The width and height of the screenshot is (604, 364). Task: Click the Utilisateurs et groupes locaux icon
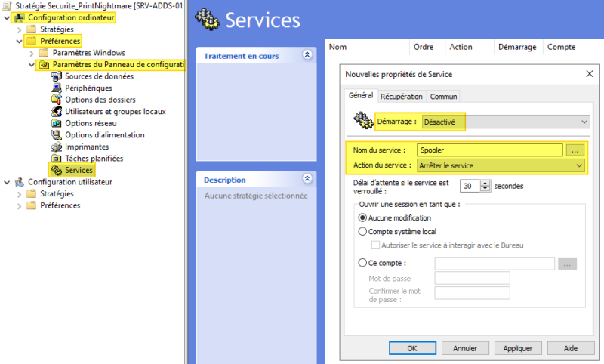click(57, 111)
